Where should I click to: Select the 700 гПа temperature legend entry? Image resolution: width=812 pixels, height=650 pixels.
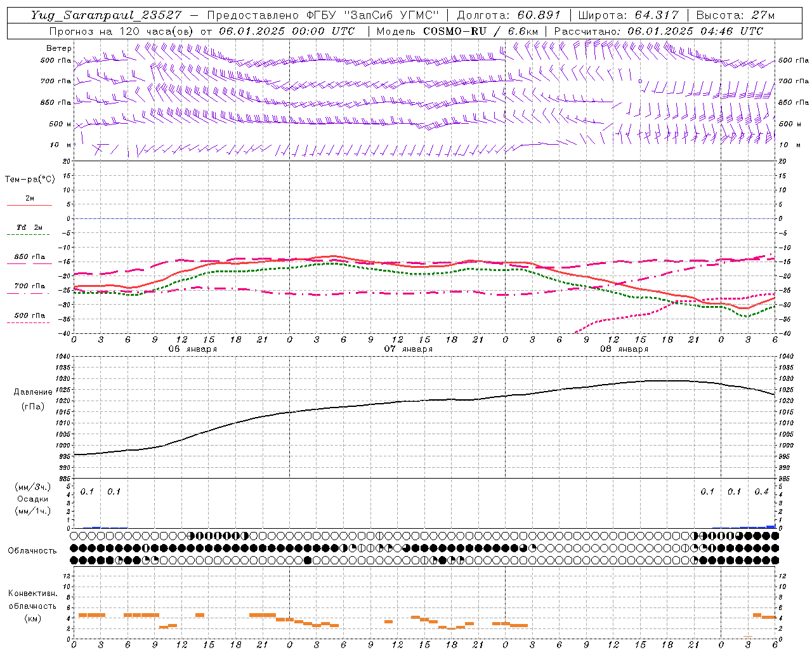29,286
